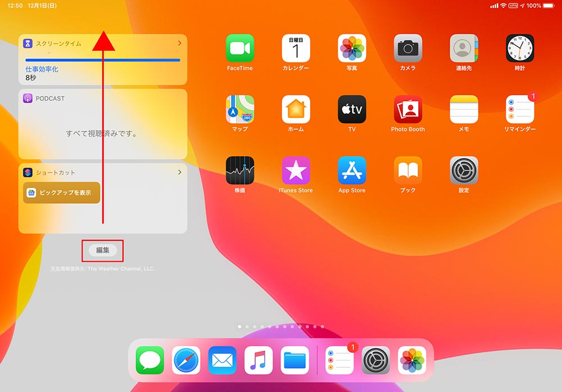
Task: Open the 株価 stocks app
Action: (x=240, y=171)
